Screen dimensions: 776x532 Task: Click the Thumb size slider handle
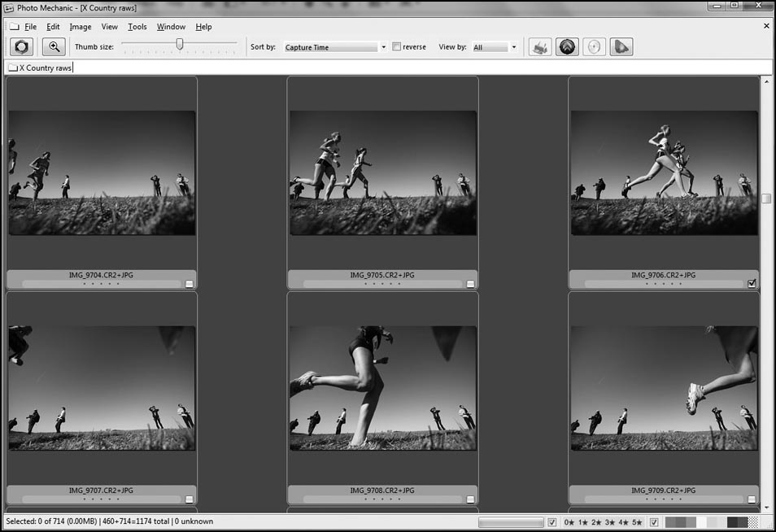180,44
